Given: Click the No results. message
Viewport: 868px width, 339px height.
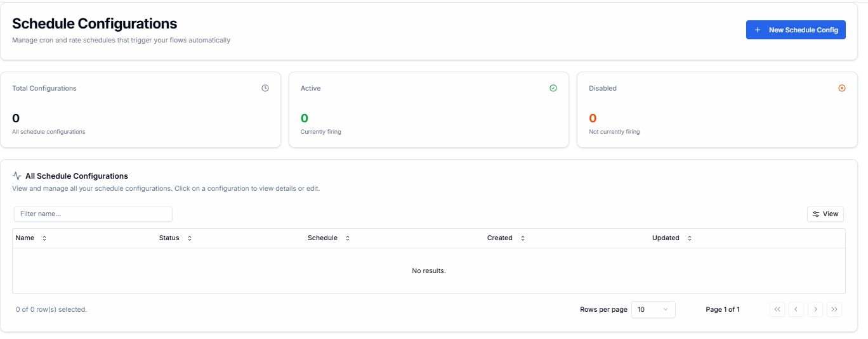Looking at the screenshot, I should pyautogui.click(x=429, y=271).
